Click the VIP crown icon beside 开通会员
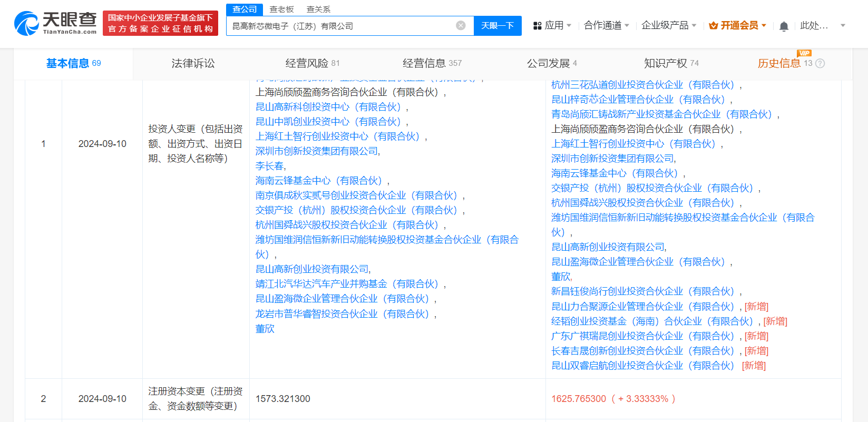The width and height of the screenshot is (868, 422). [714, 25]
